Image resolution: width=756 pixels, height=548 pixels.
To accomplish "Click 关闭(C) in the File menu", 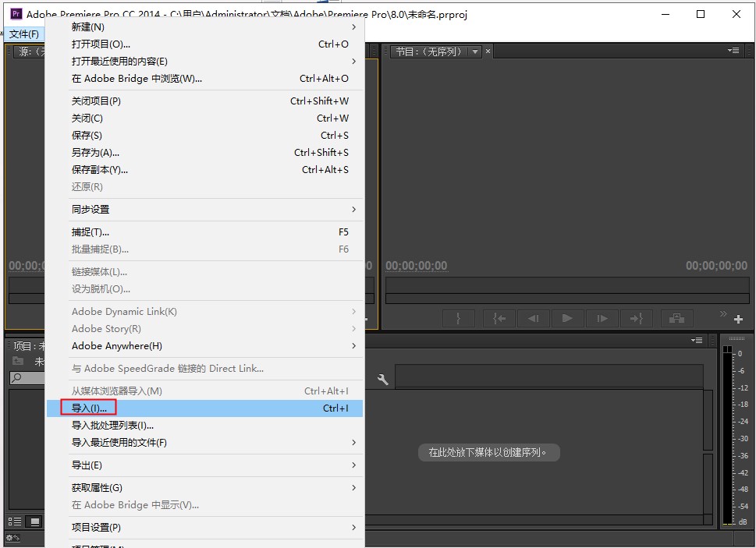I will pyautogui.click(x=205, y=118).
